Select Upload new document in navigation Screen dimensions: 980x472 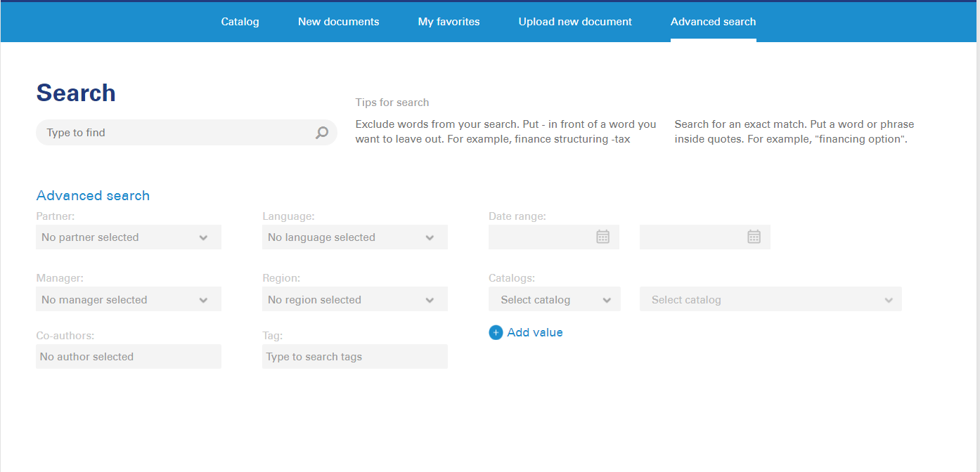tap(575, 22)
